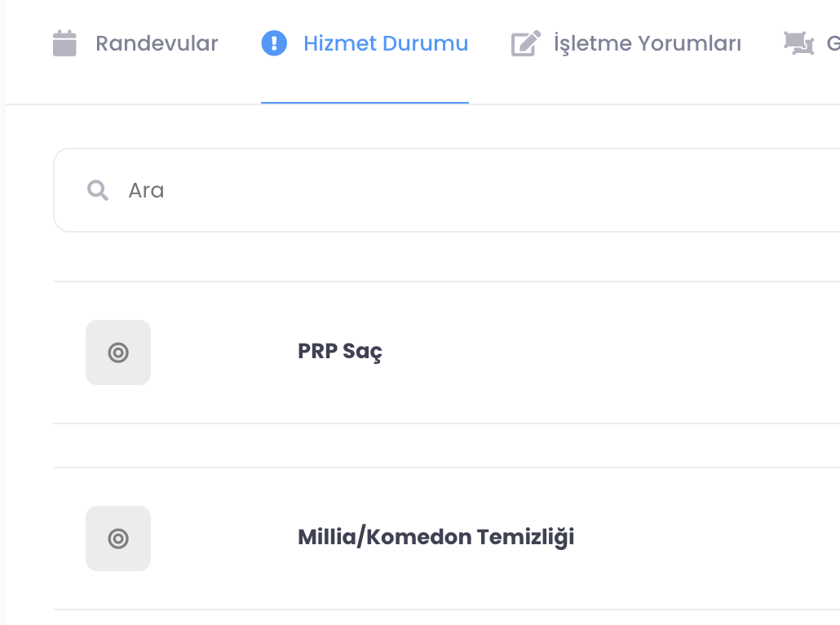
Task: Open the PRP Saç service name
Action: 340,352
